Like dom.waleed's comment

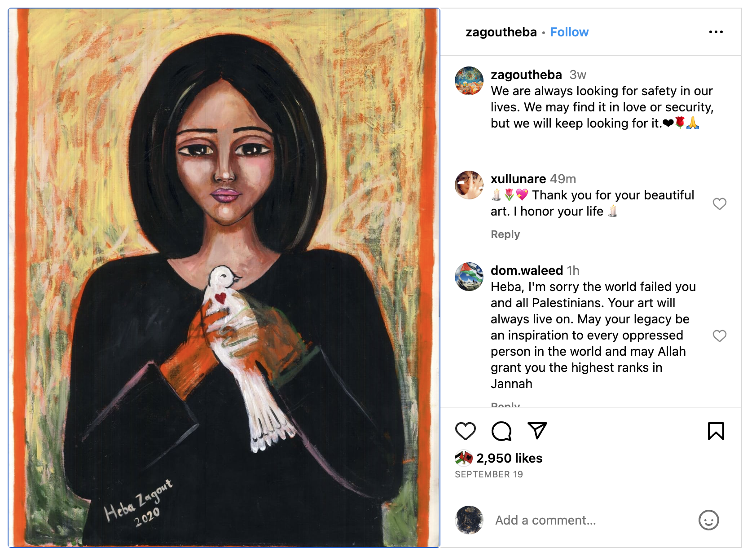tap(719, 336)
